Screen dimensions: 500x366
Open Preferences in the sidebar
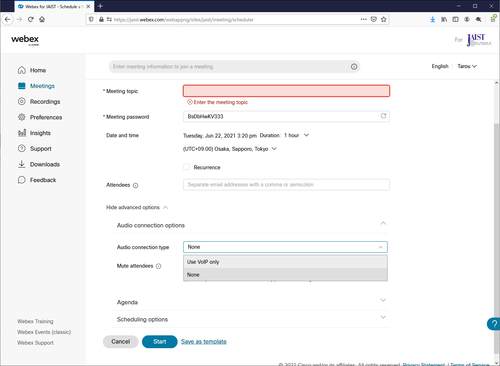point(40,117)
